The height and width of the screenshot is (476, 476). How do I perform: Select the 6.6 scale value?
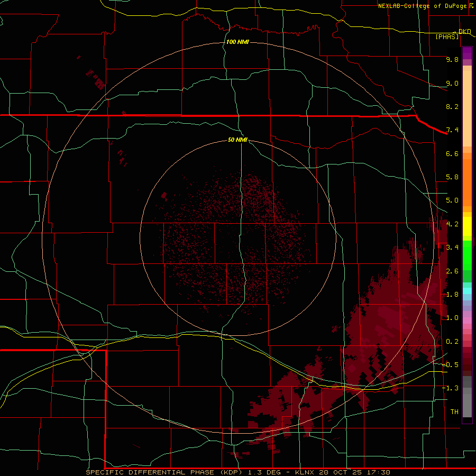[x=452, y=153]
